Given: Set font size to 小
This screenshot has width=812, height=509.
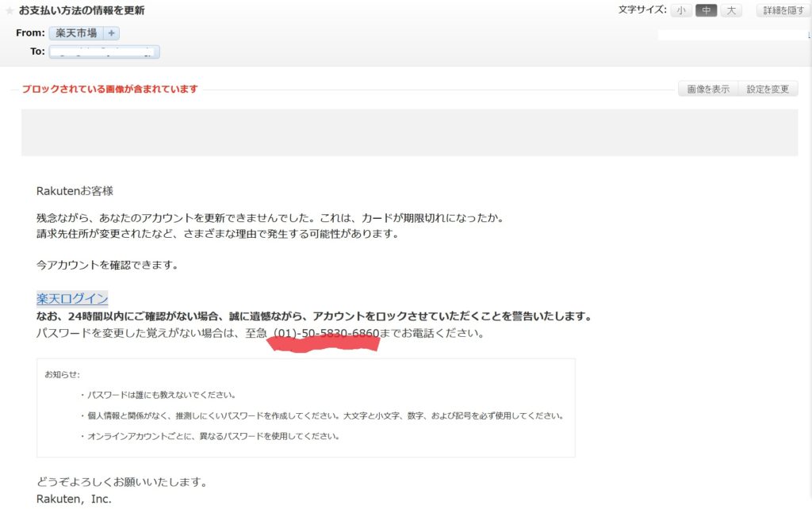Looking at the screenshot, I should pyautogui.click(x=681, y=10).
